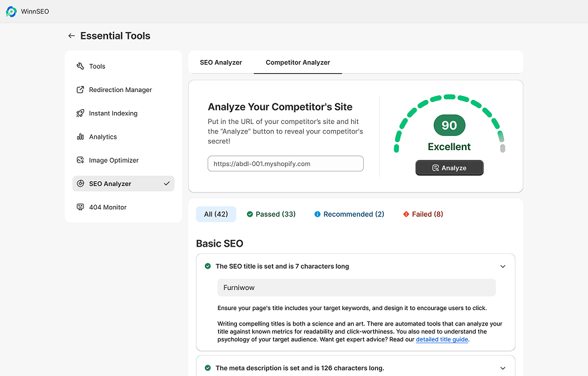Image resolution: width=588 pixels, height=376 pixels.
Task: Open Image Optimizer in the sidebar
Action: click(x=123, y=160)
